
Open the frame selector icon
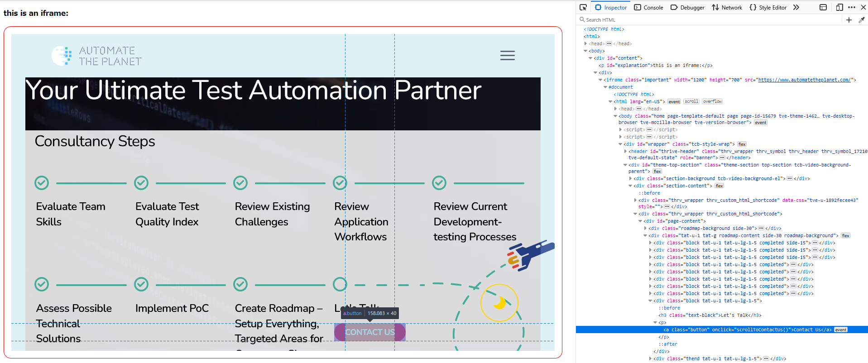[x=823, y=7]
